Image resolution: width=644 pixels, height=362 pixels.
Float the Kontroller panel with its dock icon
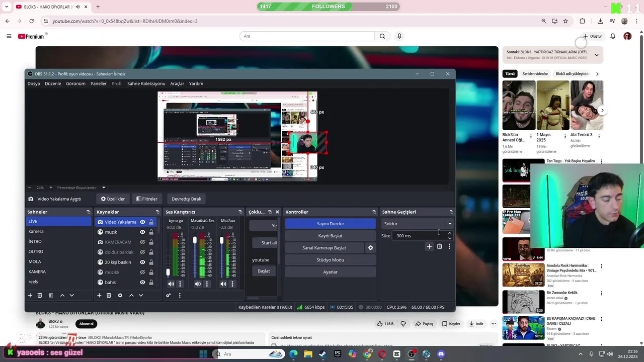tap(374, 212)
